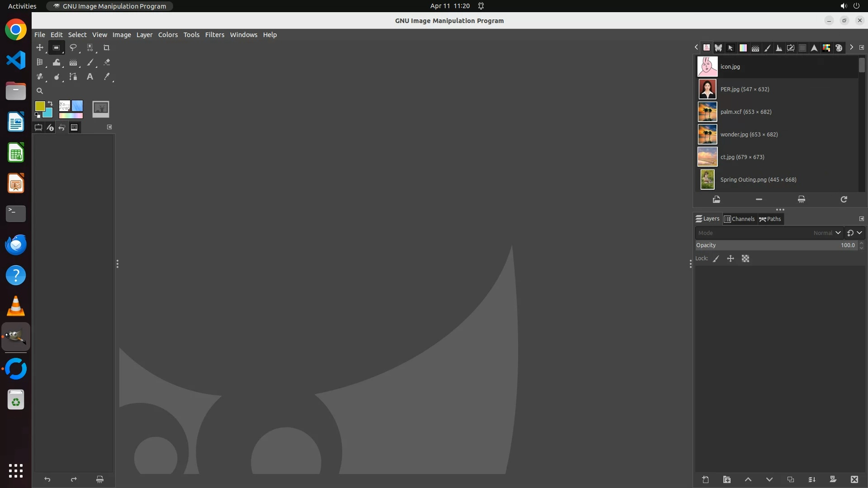The image size is (868, 488).
Task: Select the Crop tool
Action: point(107,47)
